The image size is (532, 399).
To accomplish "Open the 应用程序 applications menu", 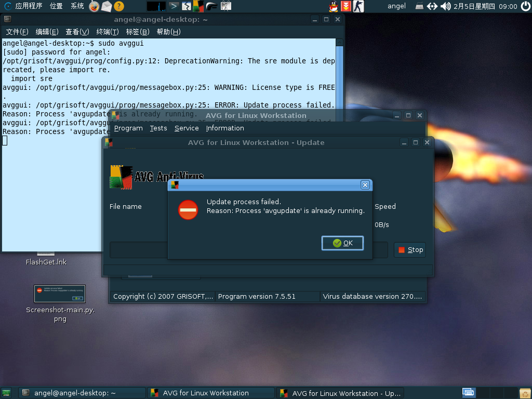I will 29,6.
